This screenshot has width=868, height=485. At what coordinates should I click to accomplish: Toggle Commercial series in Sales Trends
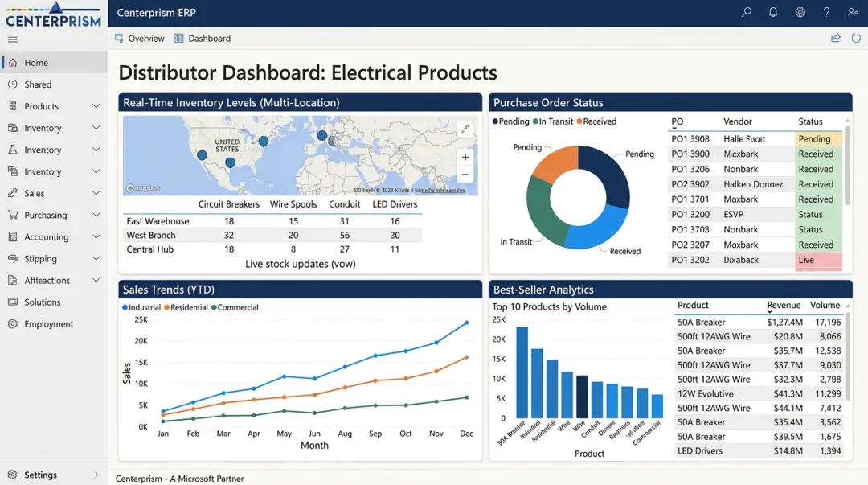235,307
